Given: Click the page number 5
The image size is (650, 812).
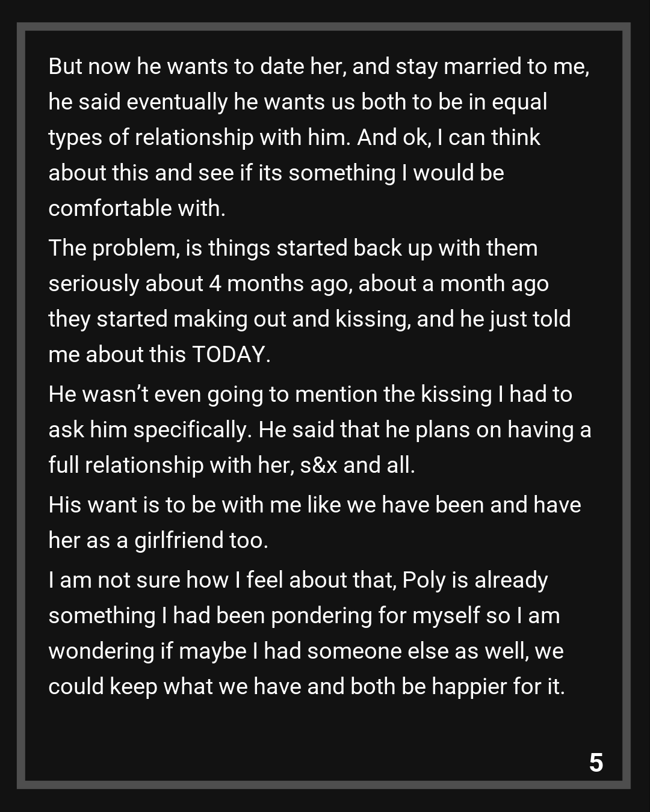Looking at the screenshot, I should point(596,763).
